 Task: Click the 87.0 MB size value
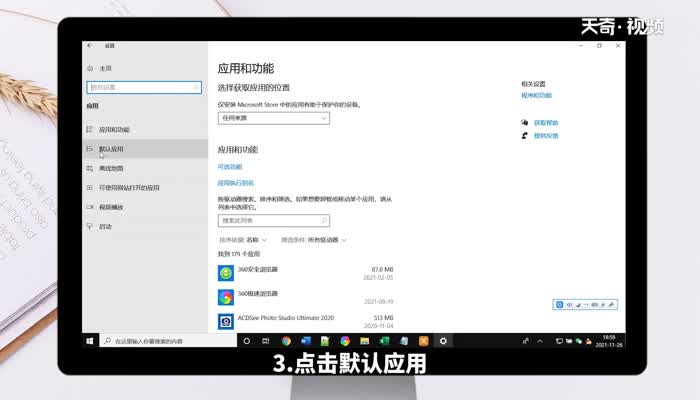click(383, 269)
